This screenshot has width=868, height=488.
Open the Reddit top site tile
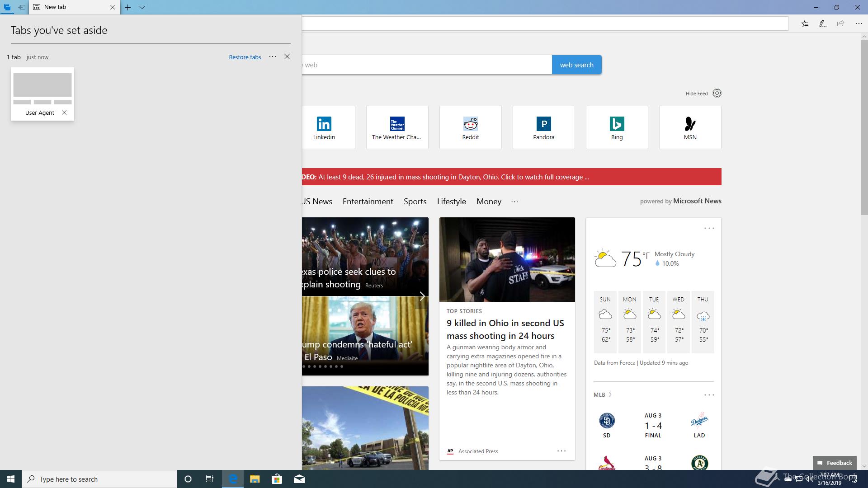(471, 127)
